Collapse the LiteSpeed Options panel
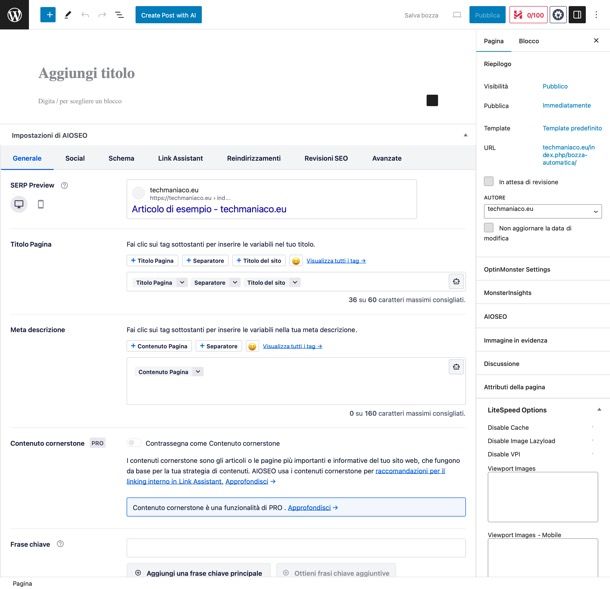 (599, 410)
